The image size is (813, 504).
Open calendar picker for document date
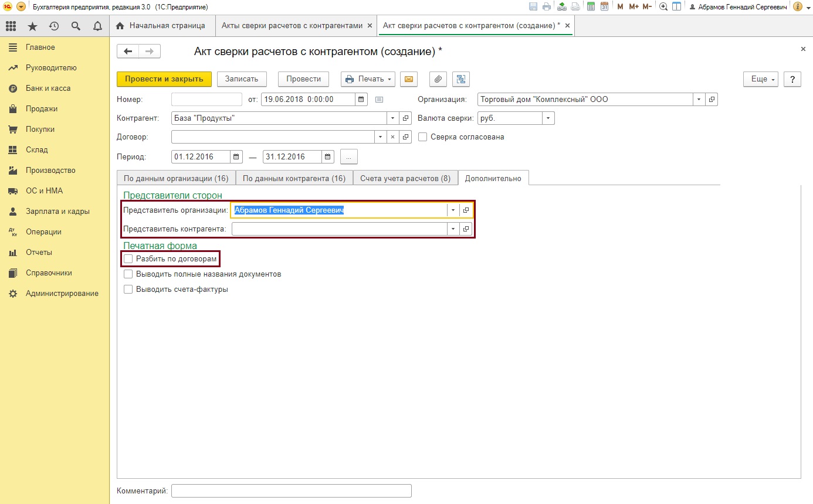click(361, 100)
